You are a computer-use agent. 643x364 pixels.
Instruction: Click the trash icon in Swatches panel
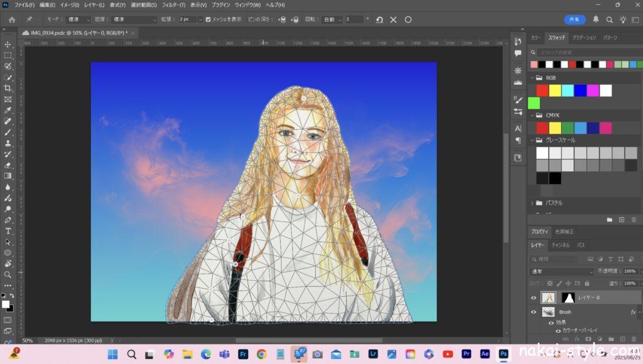[x=634, y=220]
